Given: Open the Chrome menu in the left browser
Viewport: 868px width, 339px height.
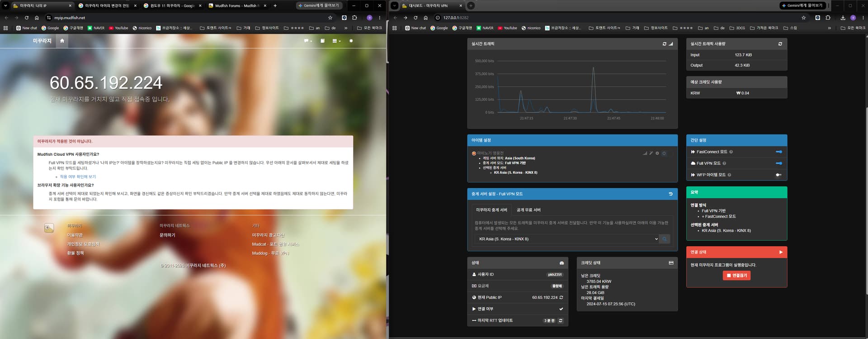Looking at the screenshot, I should (379, 18).
